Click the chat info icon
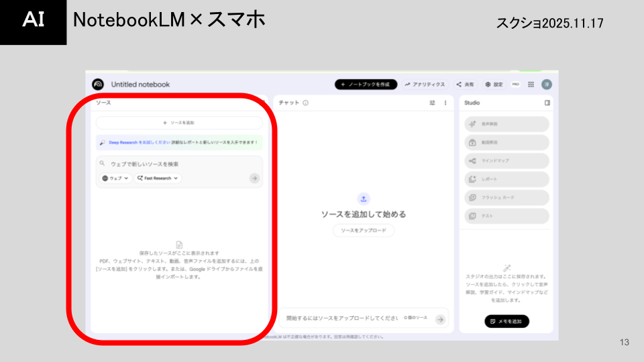The image size is (644, 362). click(306, 103)
